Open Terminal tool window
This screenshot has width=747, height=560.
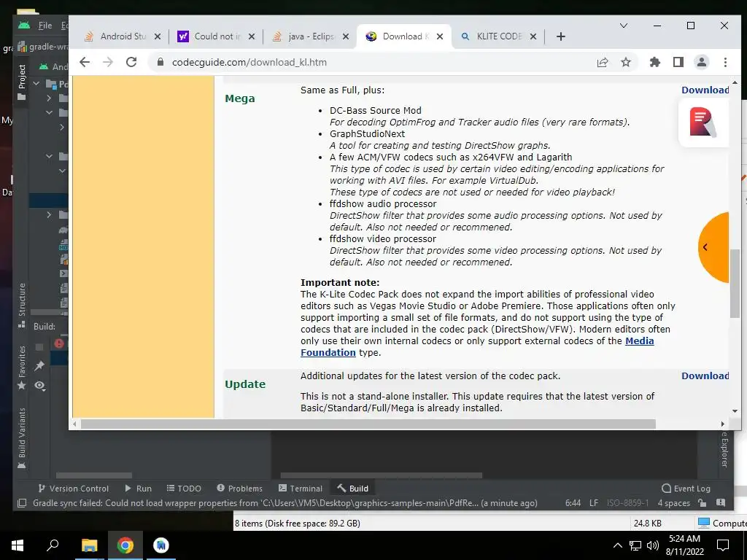pos(301,488)
